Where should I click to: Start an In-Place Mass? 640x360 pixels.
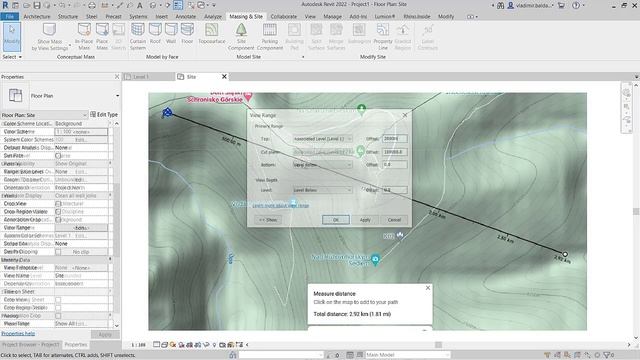(x=84, y=36)
